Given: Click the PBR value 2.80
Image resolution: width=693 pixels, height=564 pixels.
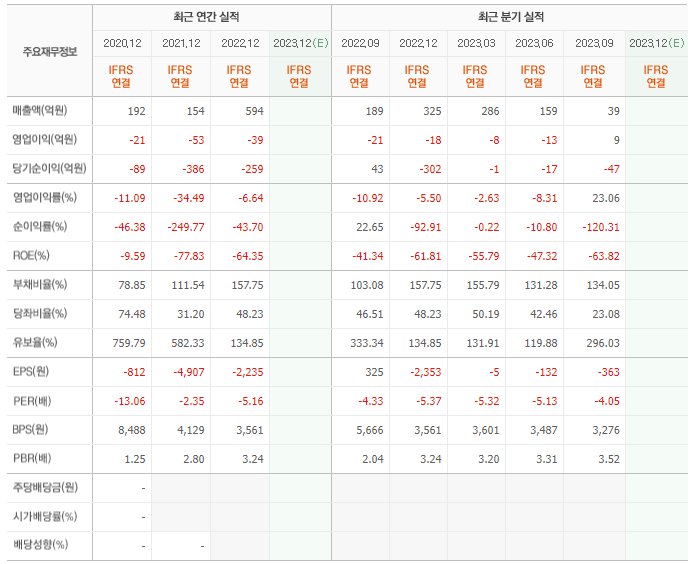Looking at the screenshot, I should [194, 460].
